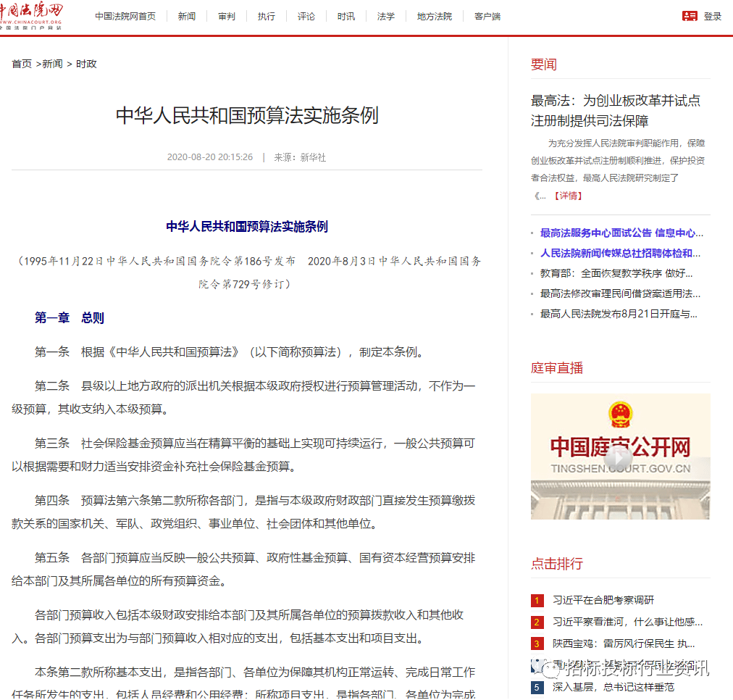The image size is (733, 700).
Task: Click the 登录 login link
Action: point(713,16)
